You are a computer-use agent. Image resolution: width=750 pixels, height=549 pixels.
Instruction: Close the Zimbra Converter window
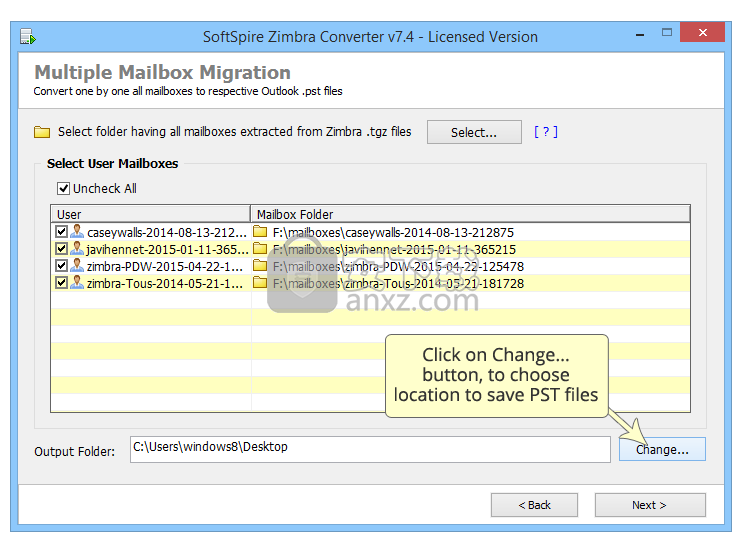702,32
